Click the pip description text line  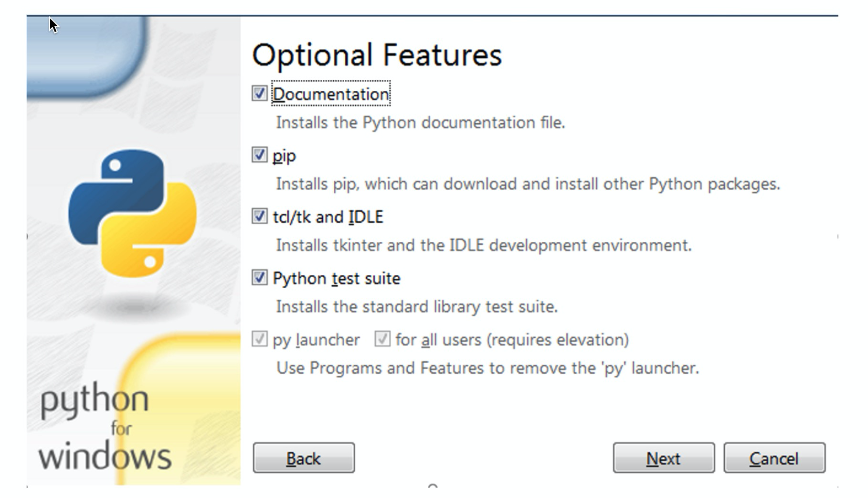point(528,184)
